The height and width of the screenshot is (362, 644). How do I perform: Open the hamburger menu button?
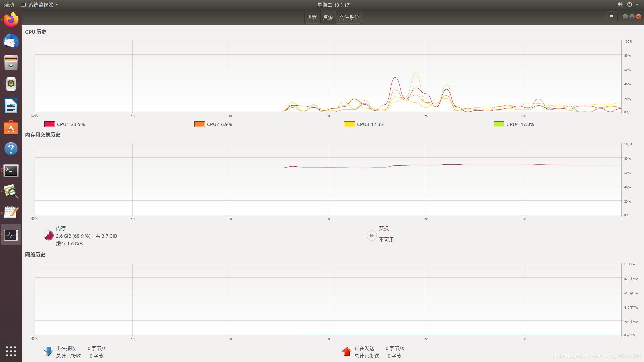611,17
